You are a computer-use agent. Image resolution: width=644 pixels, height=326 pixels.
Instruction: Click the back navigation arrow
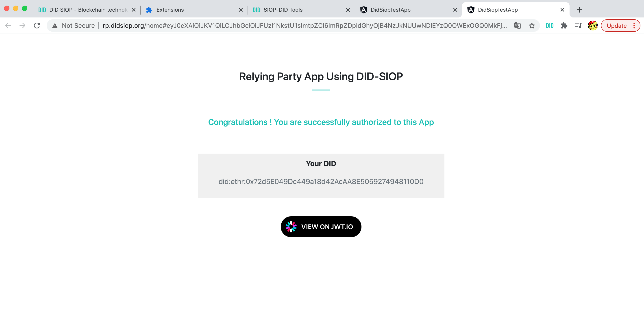tap(8, 26)
